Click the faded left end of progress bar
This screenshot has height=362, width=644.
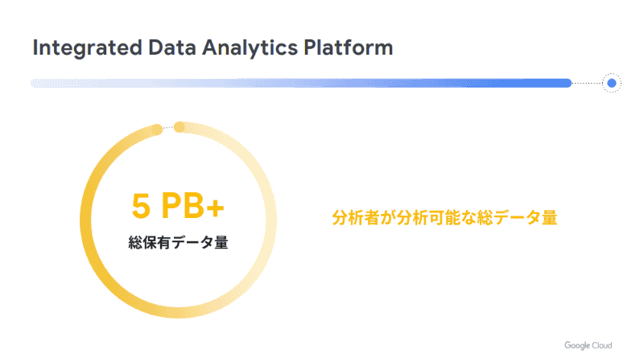(x=40, y=83)
